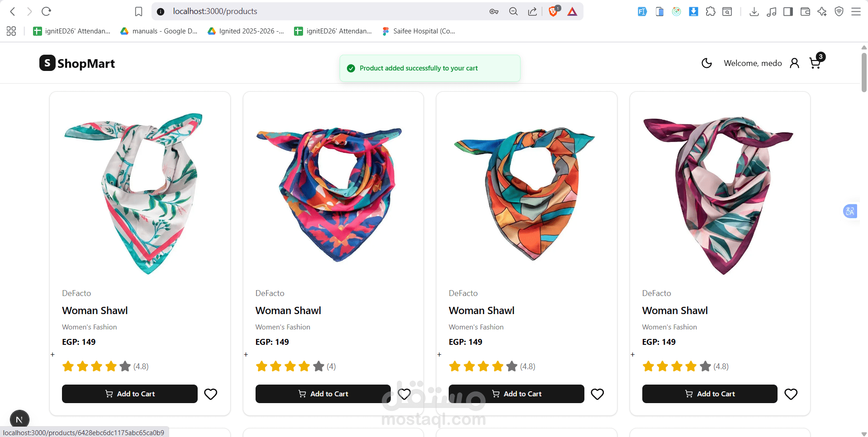Click the Welcome, medo greeting
Screen dimensions: 868x437
coord(753,63)
